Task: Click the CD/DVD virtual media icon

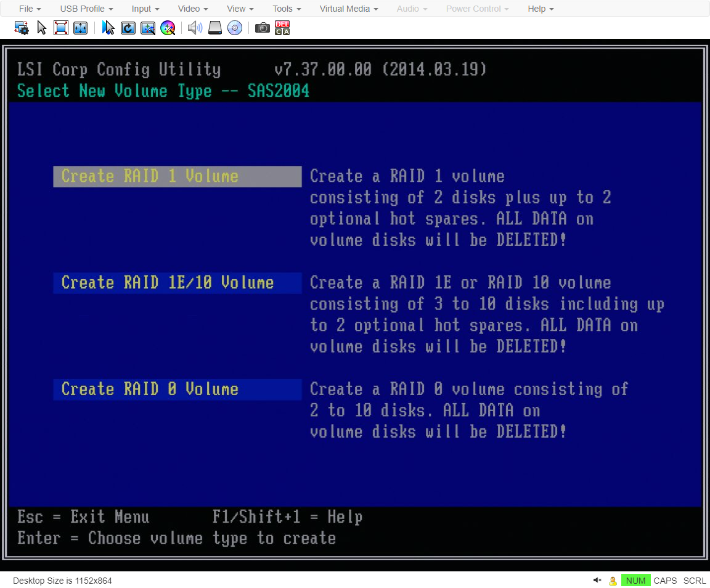Action: coord(235,28)
